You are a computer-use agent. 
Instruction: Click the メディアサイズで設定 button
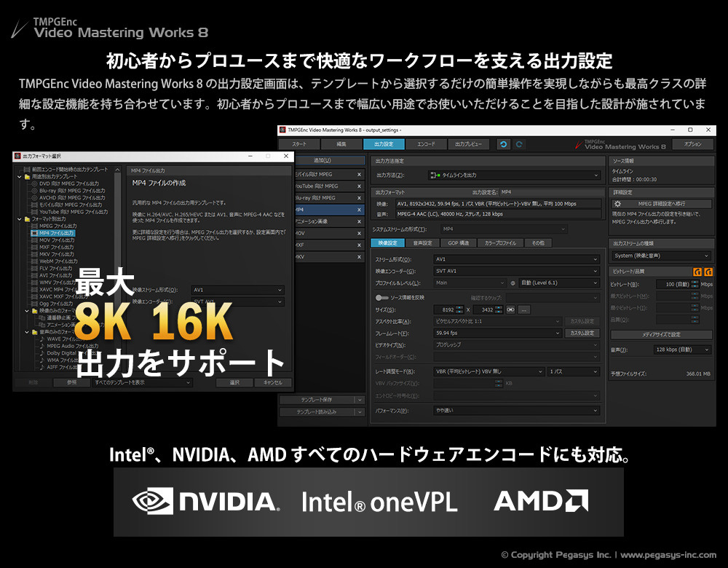(x=661, y=335)
